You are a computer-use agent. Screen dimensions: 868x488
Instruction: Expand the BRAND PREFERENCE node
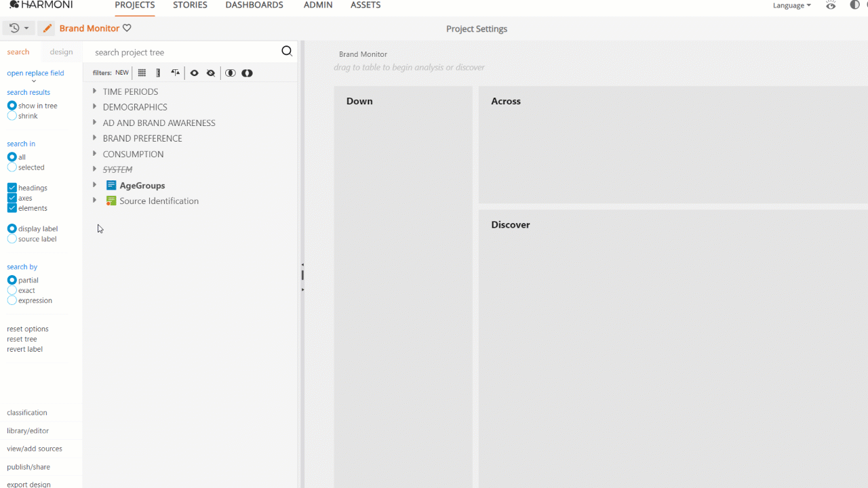(94, 138)
